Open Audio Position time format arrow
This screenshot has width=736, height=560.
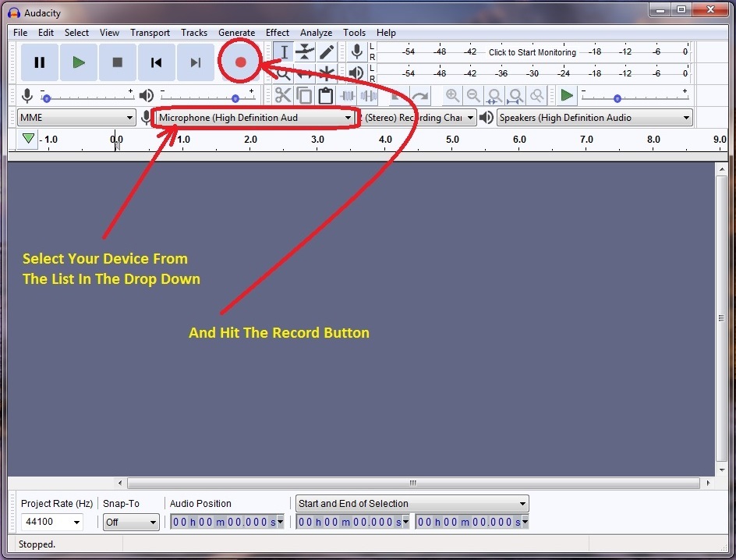click(x=280, y=522)
